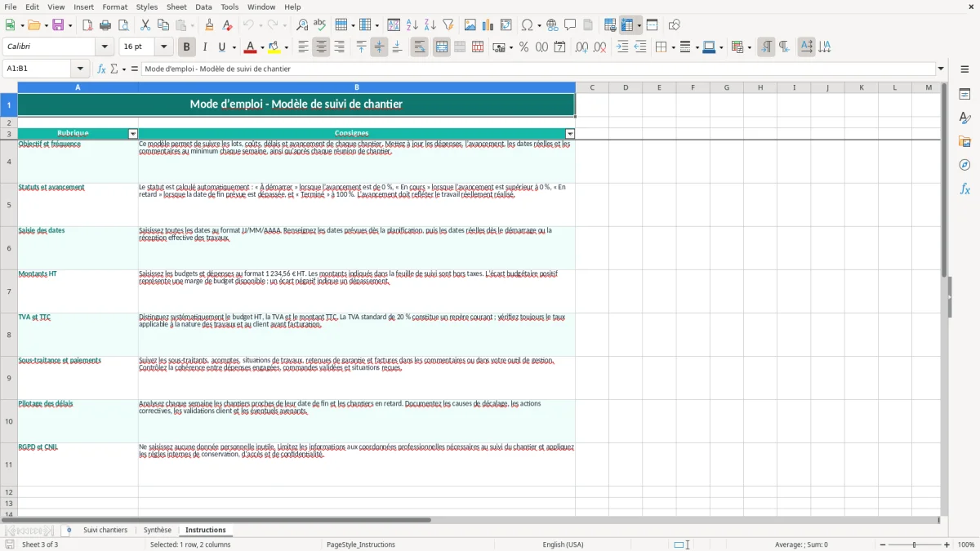Toggle Center Horizontally alignment

[321, 47]
